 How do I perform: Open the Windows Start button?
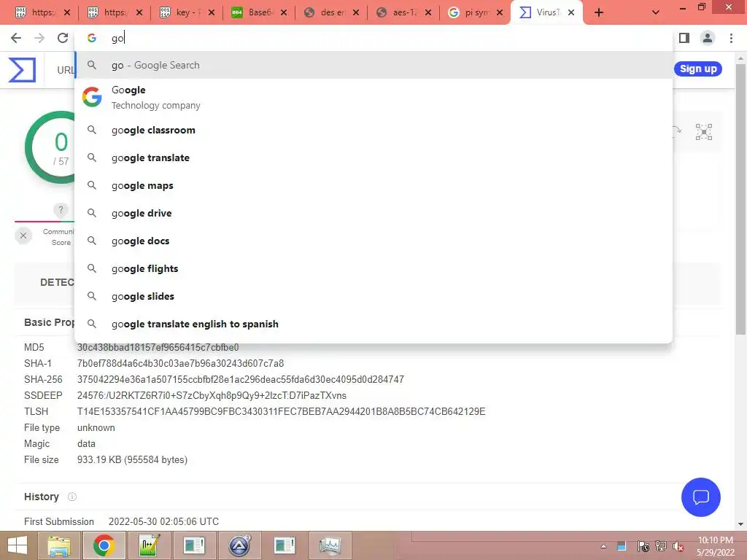(18, 545)
